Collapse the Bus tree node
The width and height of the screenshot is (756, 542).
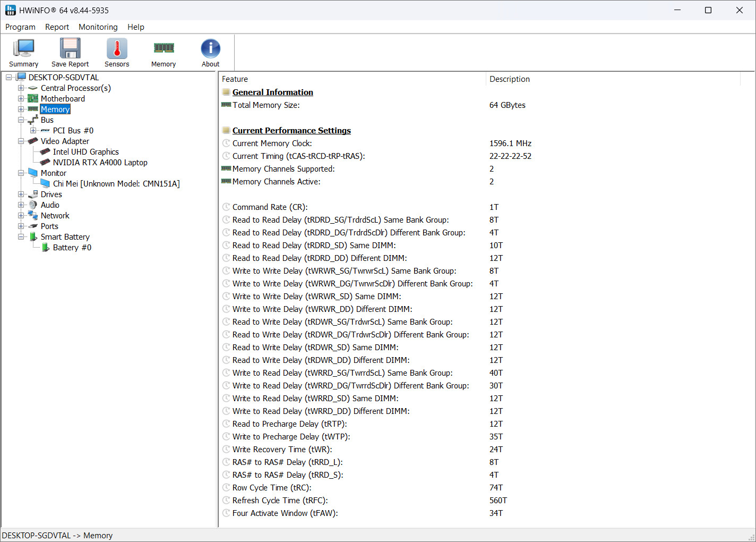pyautogui.click(x=21, y=120)
